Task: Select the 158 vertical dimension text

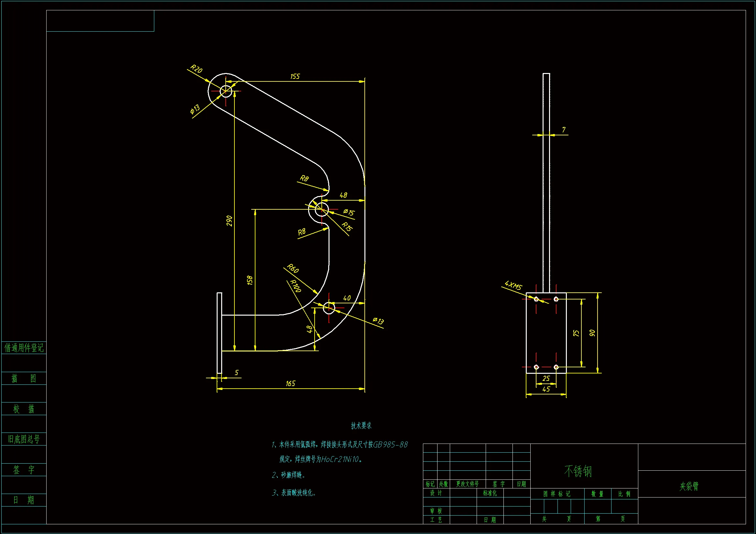Action: pos(250,280)
